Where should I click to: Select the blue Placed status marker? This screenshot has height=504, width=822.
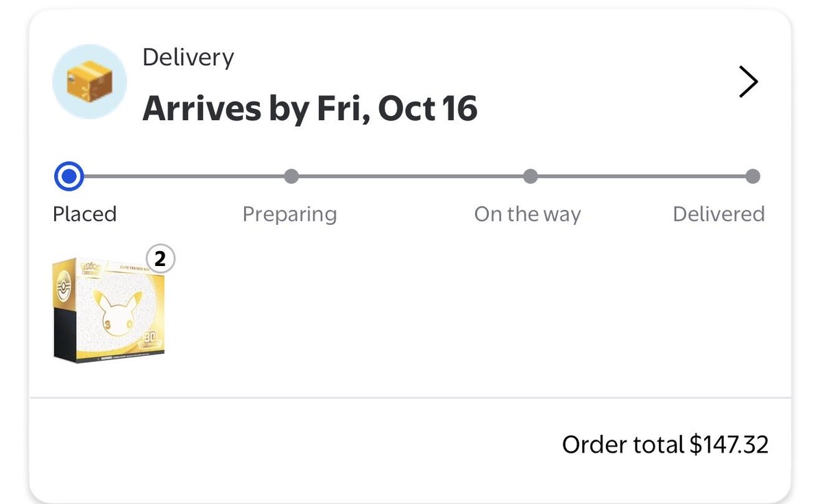click(69, 176)
